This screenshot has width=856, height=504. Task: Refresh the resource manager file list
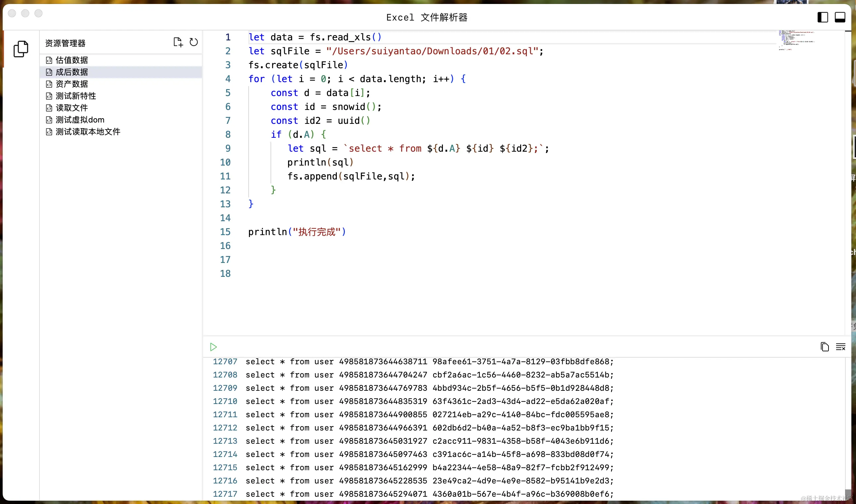[193, 42]
